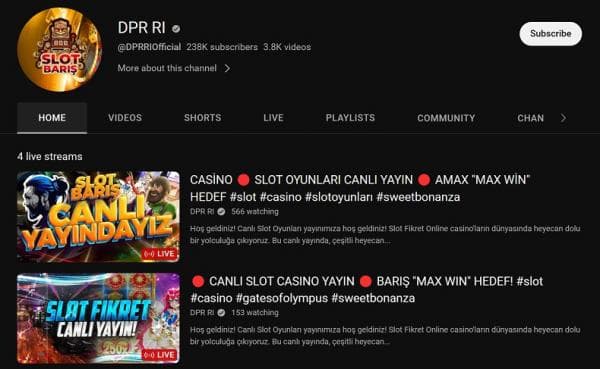Click the 566 watching viewer count

(255, 212)
